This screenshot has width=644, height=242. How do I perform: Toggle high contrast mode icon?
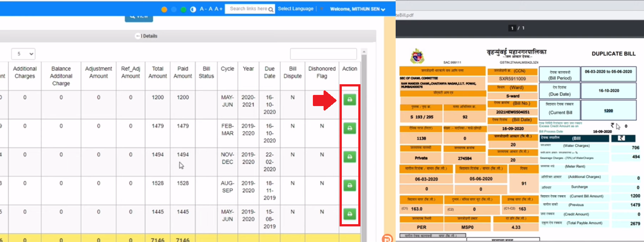[x=193, y=9]
